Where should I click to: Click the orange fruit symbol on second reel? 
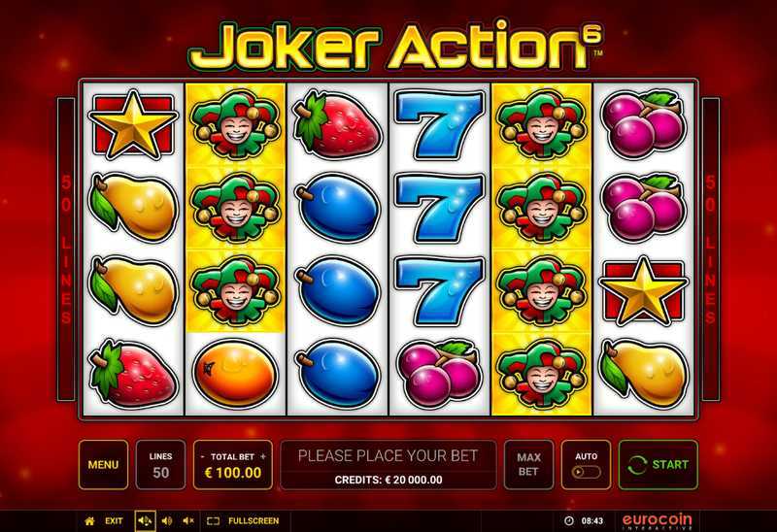point(235,373)
